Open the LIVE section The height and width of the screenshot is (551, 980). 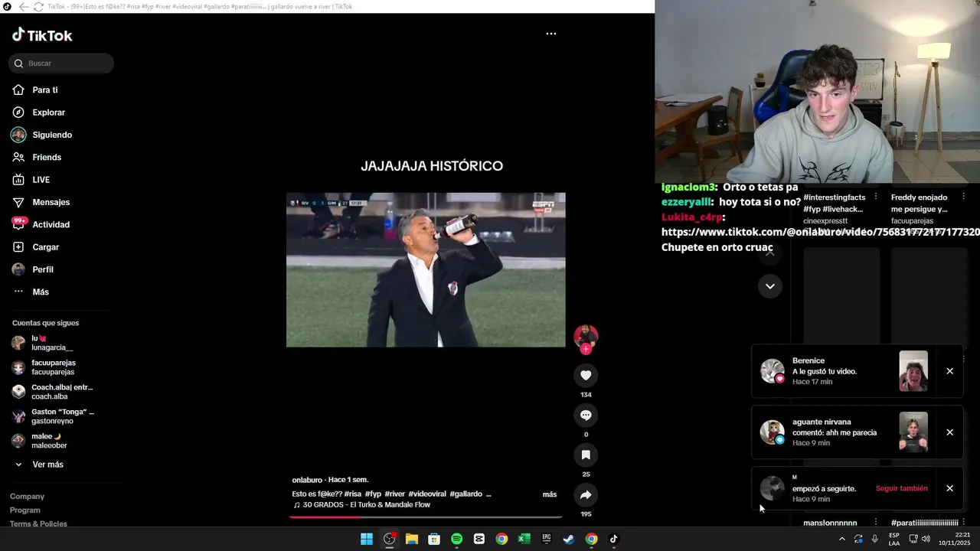41,180
